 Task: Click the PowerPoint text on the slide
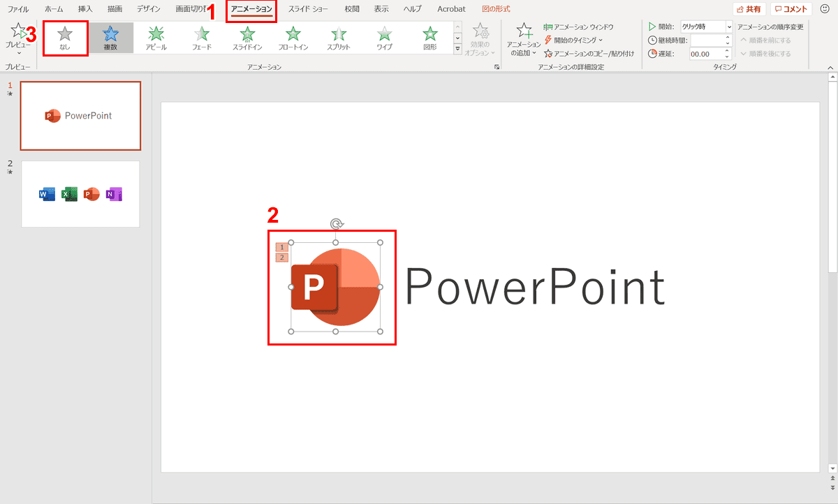tap(535, 288)
